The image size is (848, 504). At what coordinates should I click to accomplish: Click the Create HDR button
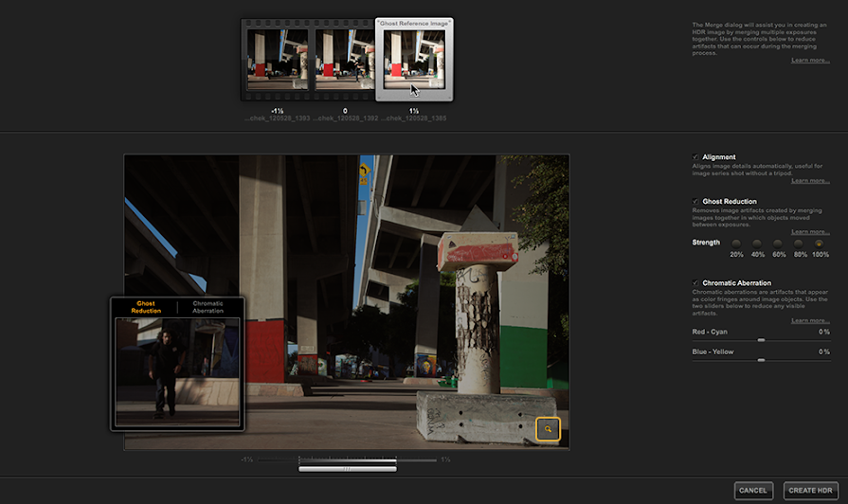pyautogui.click(x=810, y=490)
